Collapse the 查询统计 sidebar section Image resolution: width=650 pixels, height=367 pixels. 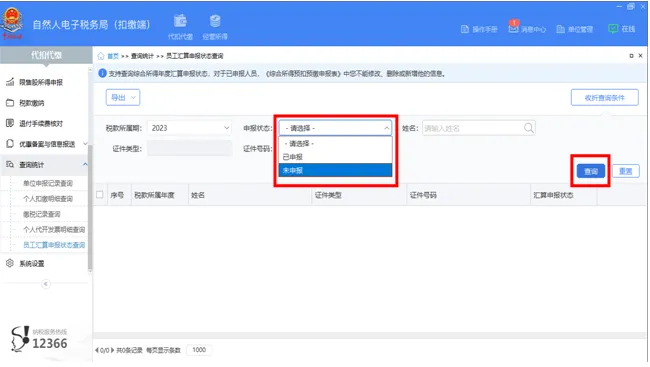coord(85,165)
